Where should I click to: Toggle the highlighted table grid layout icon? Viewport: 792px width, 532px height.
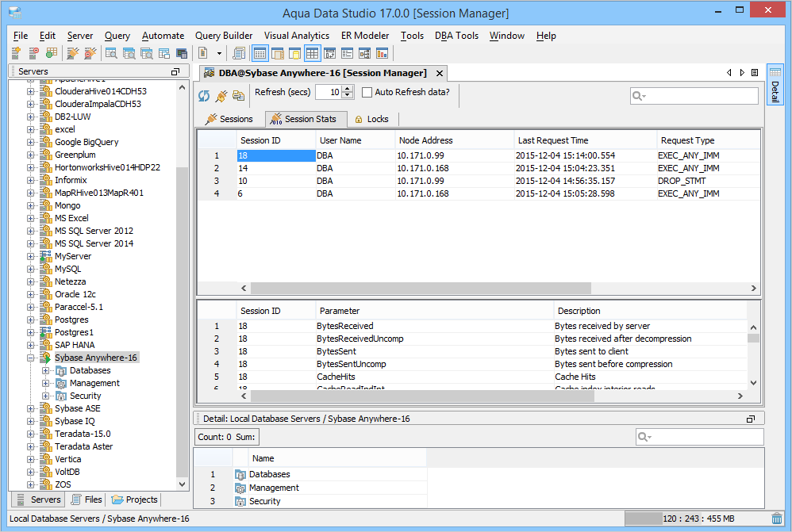312,53
